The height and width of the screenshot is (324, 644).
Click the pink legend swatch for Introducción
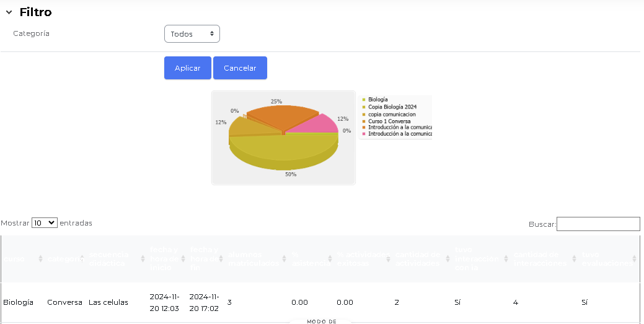[364, 134]
